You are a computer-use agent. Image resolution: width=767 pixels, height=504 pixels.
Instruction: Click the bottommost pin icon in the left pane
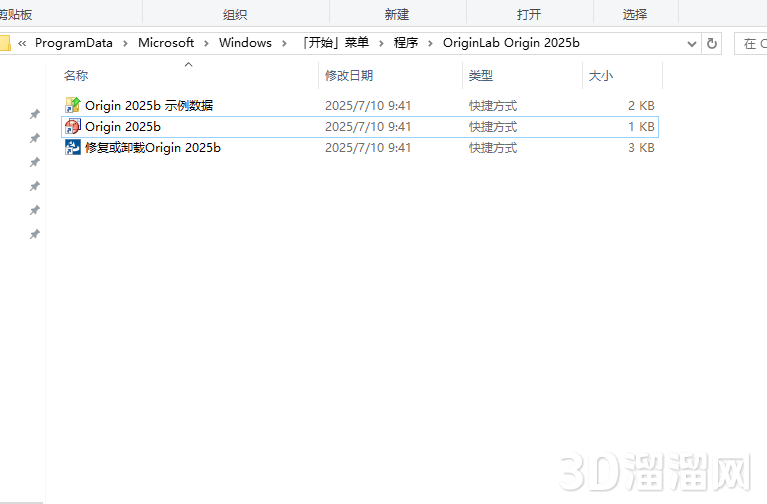[x=35, y=234]
